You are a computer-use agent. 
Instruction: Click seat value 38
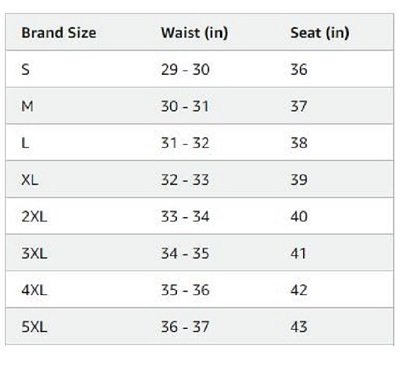click(299, 143)
